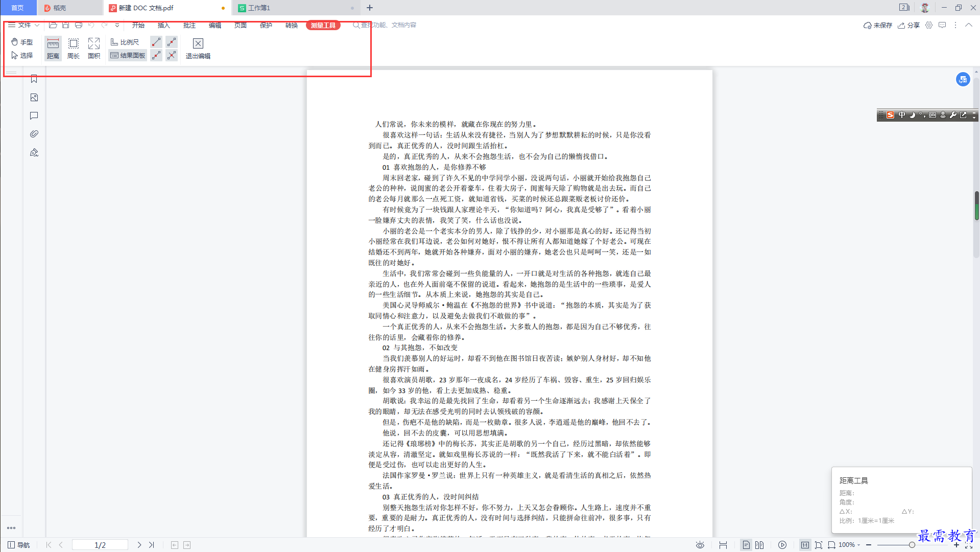Click the zoom out minus button
Viewport: 980px width, 552px height.
[x=869, y=545]
